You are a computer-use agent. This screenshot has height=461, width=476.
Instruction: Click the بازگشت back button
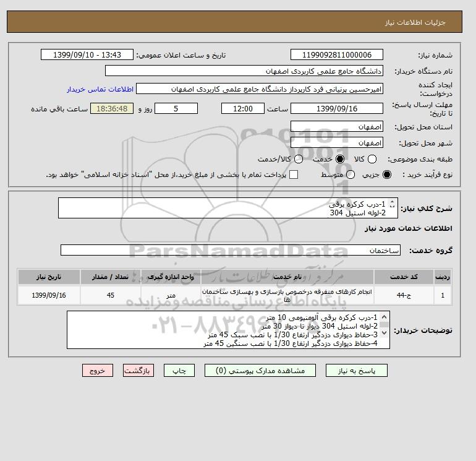pos(138,371)
